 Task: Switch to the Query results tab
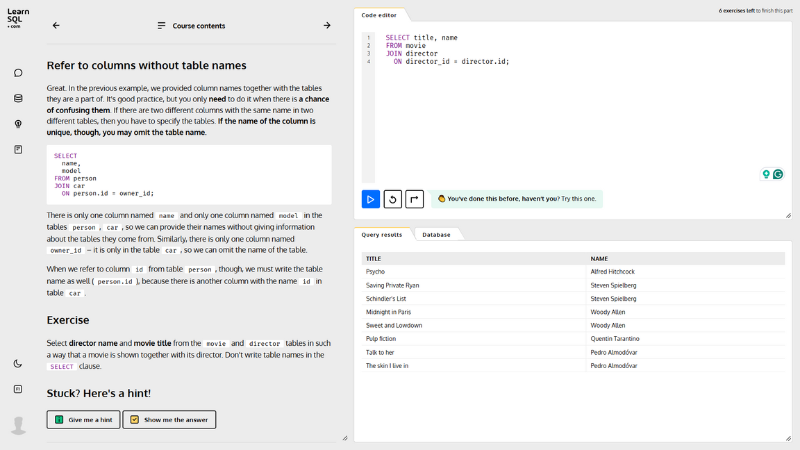coord(382,235)
